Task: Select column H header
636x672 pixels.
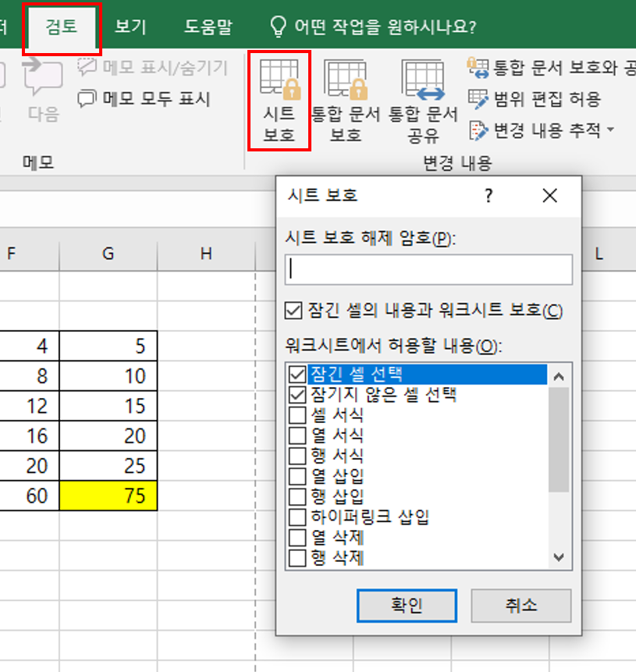Action: point(206,254)
